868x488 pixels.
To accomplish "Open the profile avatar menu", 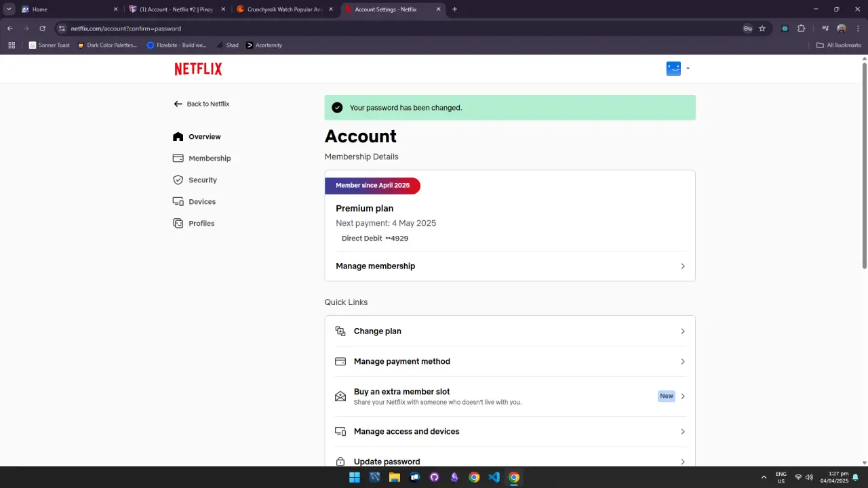I will click(677, 68).
